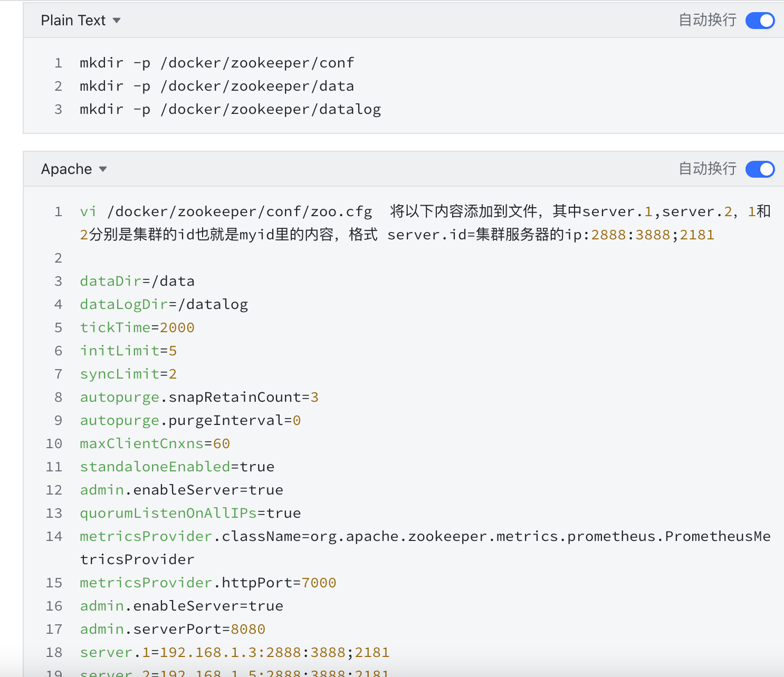Click the 'autopurge.purgeInterval=0' line
Image resolution: width=784 pixels, height=677 pixels.
click(x=190, y=420)
